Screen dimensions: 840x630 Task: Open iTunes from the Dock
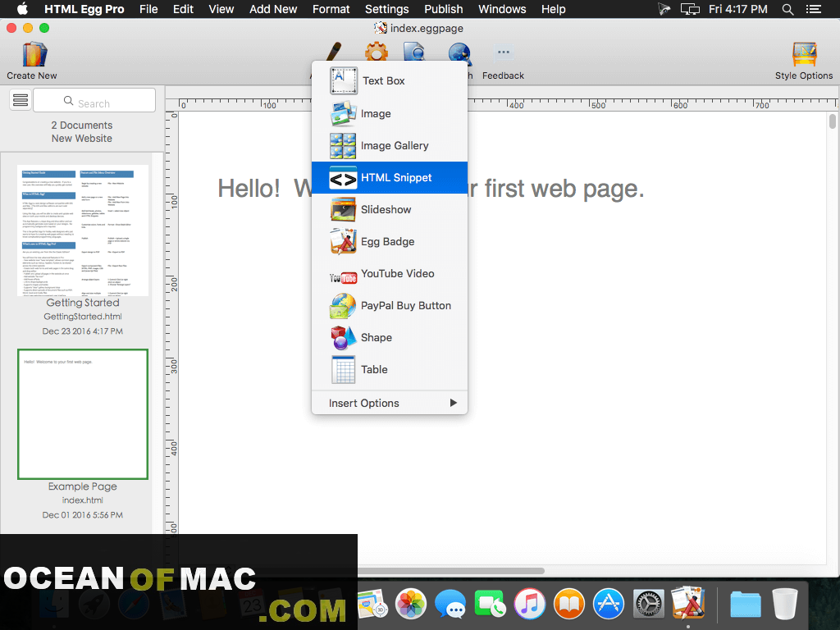pyautogui.click(x=529, y=604)
